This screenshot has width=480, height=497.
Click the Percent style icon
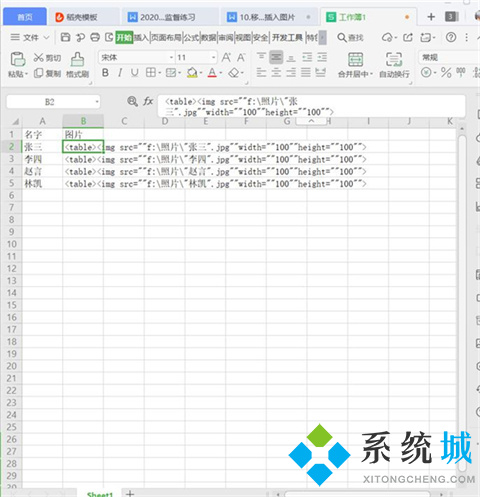[x=446, y=72]
